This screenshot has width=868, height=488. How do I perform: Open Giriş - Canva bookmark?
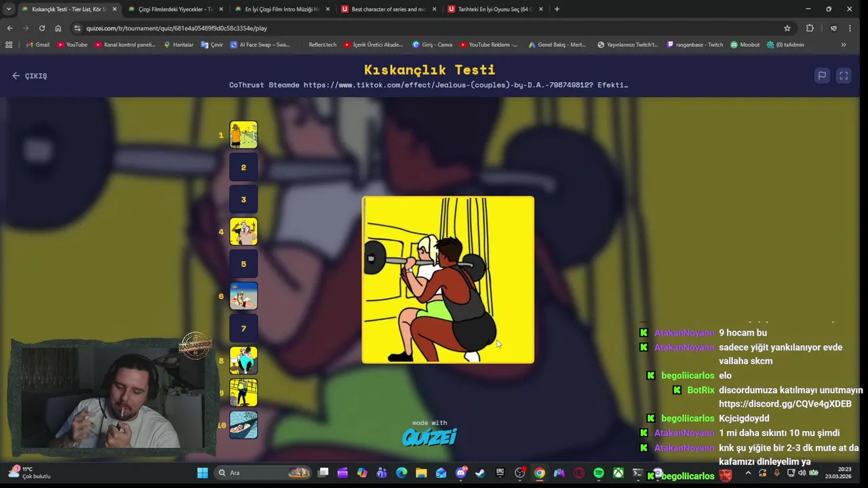pyautogui.click(x=433, y=45)
